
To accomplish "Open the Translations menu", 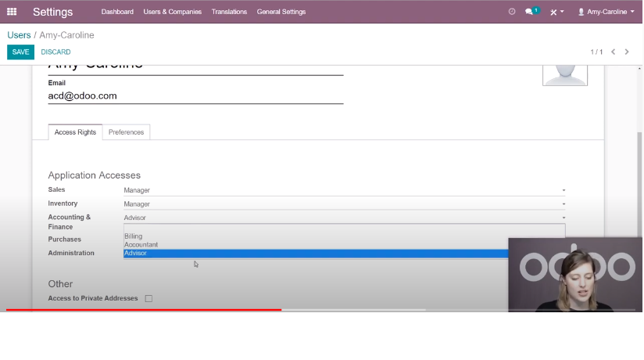I will [229, 12].
